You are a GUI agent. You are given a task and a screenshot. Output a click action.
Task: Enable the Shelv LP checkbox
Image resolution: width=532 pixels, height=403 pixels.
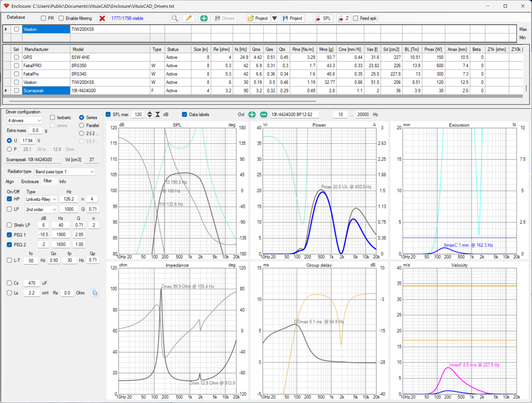coord(9,225)
